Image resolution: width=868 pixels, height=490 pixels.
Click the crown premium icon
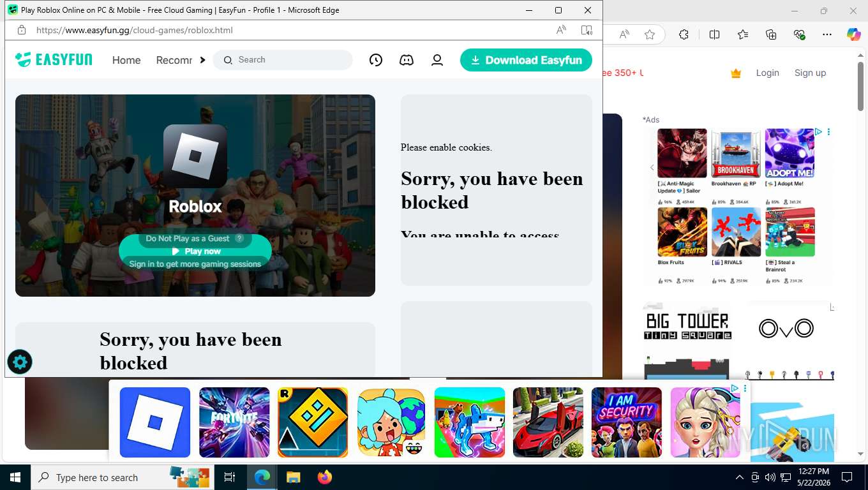pyautogui.click(x=736, y=73)
